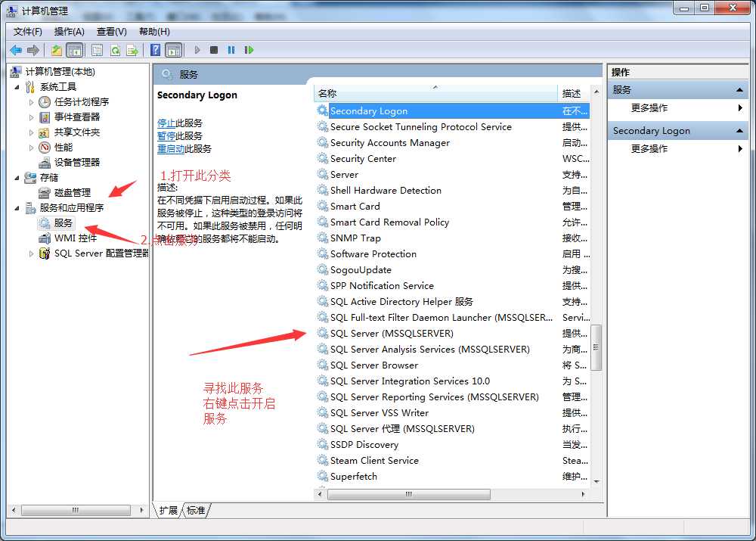Open the 帮助(H) menu
Viewport: 756px width, 541px height.
[154, 32]
